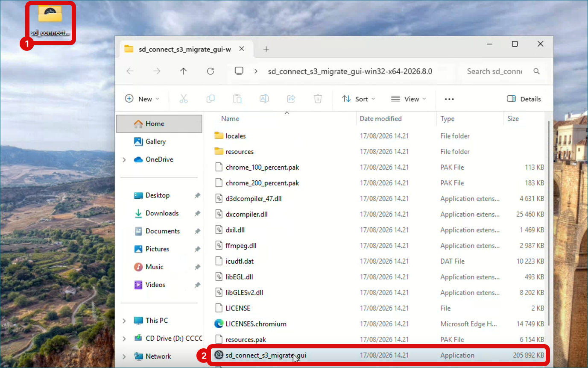Image resolution: width=588 pixels, height=368 pixels.
Task: Unpin Downloads using its pin icon
Action: [197, 213]
